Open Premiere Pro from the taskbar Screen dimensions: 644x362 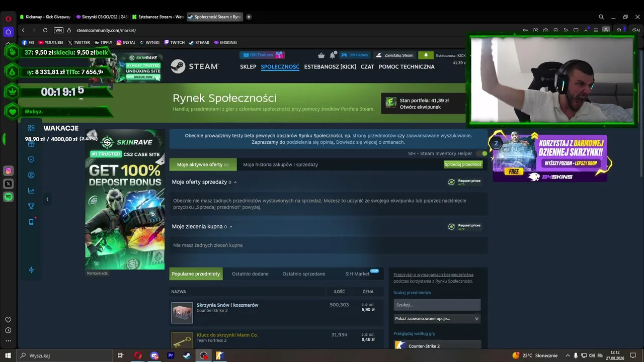click(x=171, y=355)
